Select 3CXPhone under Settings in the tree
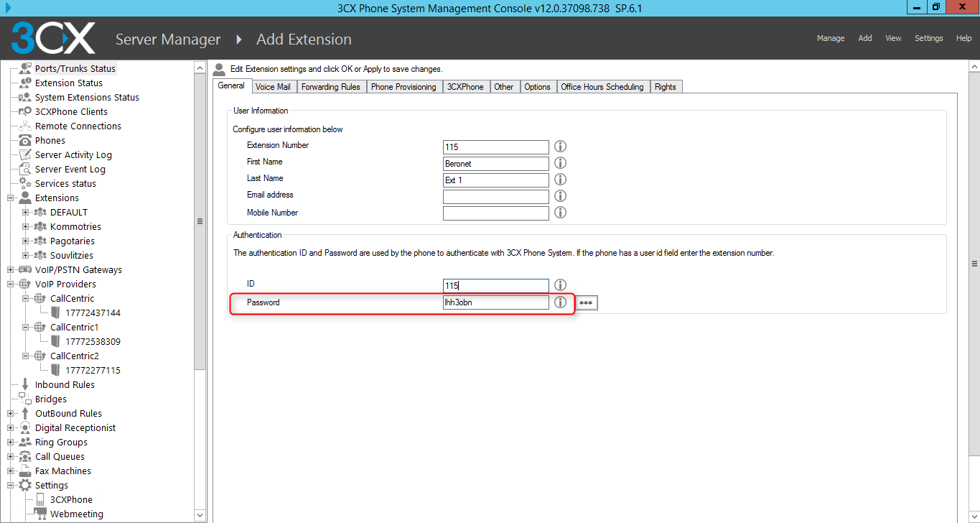Viewport: 980px width, 523px height. click(x=71, y=499)
